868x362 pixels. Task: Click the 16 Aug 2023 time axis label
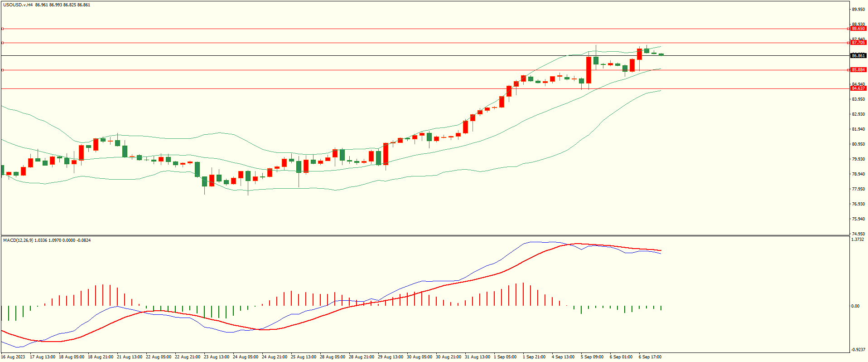tap(13, 357)
